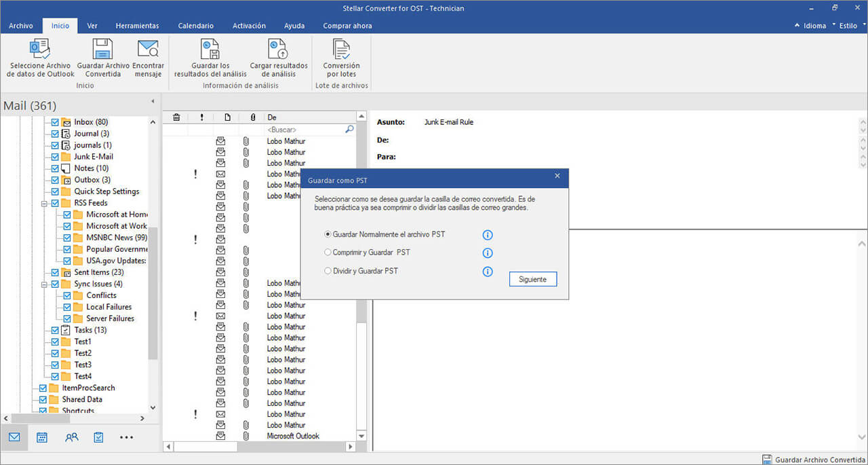Click the deleted items trash column header
This screenshot has width=868, height=465.
pos(176,117)
